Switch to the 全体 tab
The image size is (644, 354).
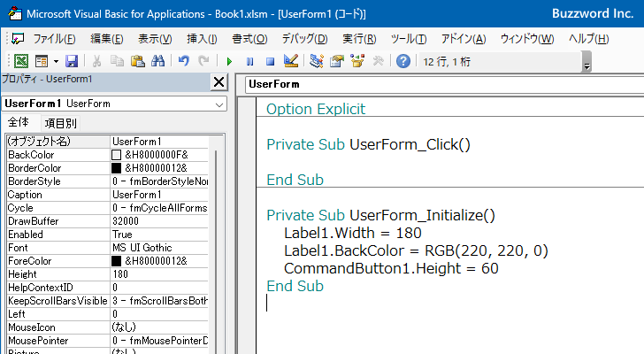(x=19, y=122)
